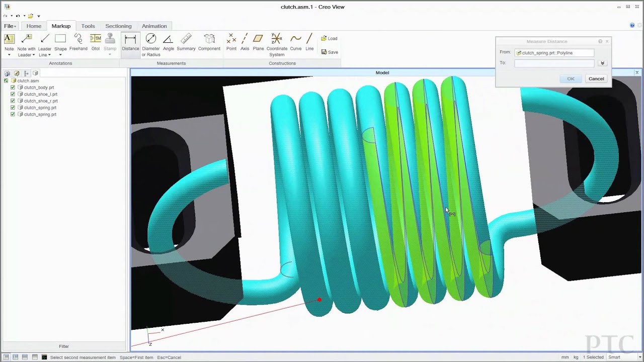The width and height of the screenshot is (644, 362).
Task: Create a construction Axis
Action: click(245, 42)
